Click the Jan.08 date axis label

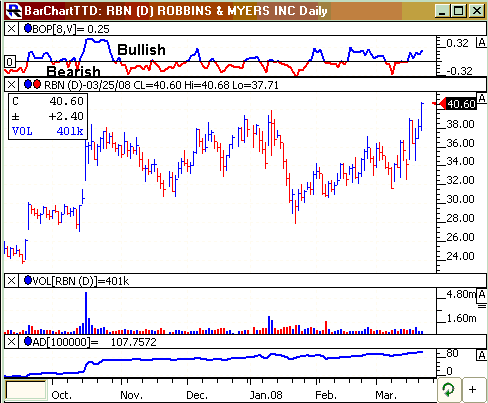(x=266, y=395)
